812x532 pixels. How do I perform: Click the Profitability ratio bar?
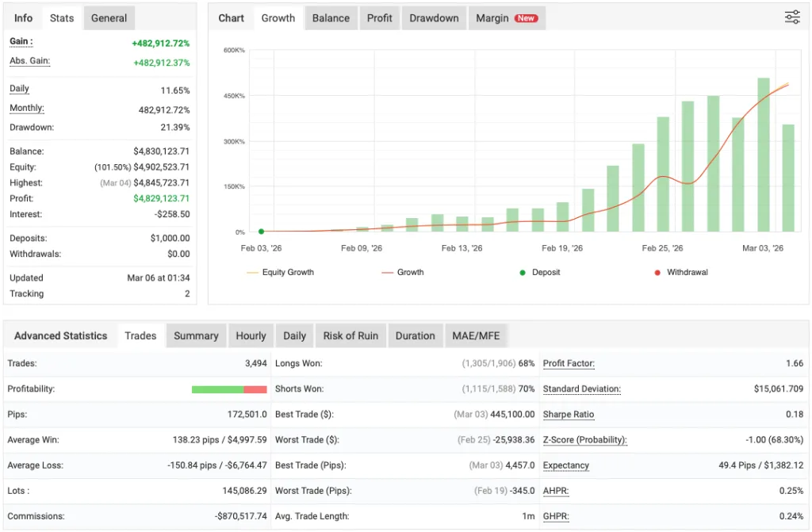[x=229, y=388]
